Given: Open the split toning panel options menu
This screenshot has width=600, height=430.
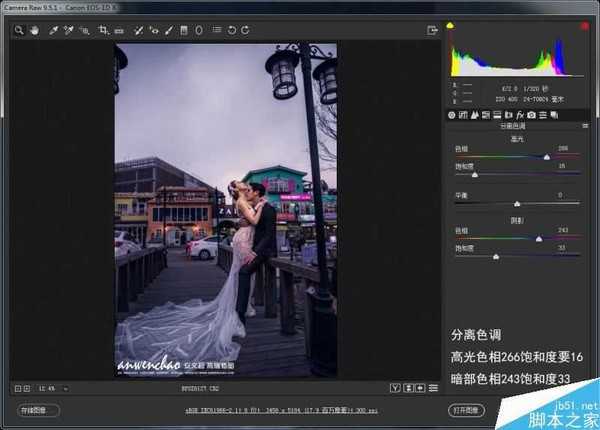Looking at the screenshot, I should coord(585,127).
